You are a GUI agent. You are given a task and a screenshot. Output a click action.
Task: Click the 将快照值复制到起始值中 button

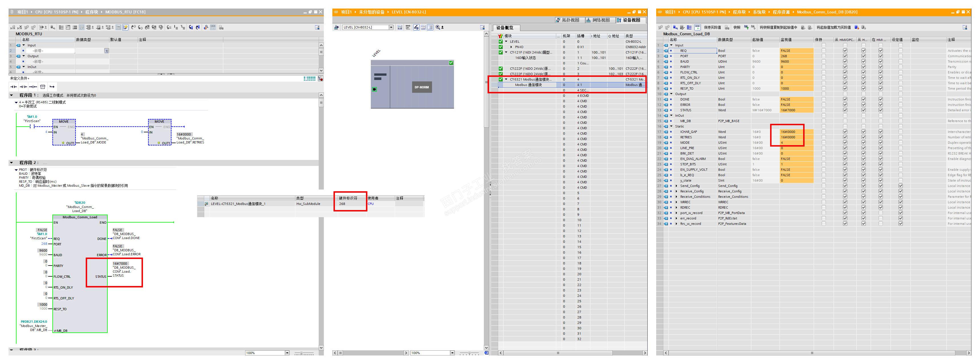point(778,27)
